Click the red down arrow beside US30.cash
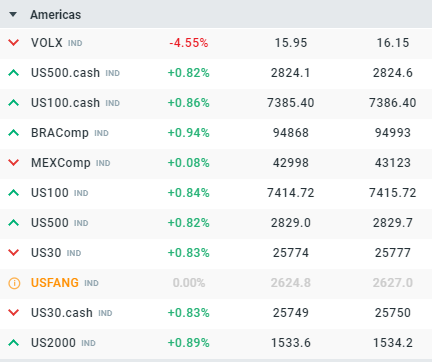432x362 pixels. click(14, 313)
